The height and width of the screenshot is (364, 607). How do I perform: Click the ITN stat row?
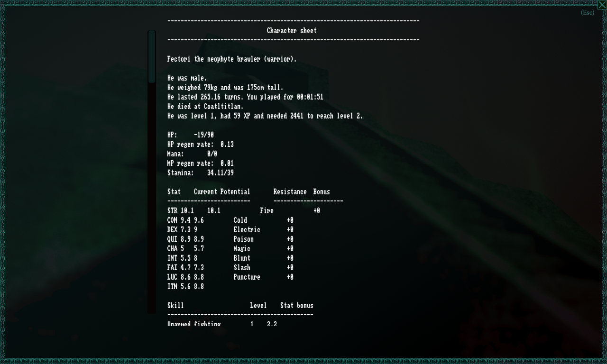pos(185,286)
